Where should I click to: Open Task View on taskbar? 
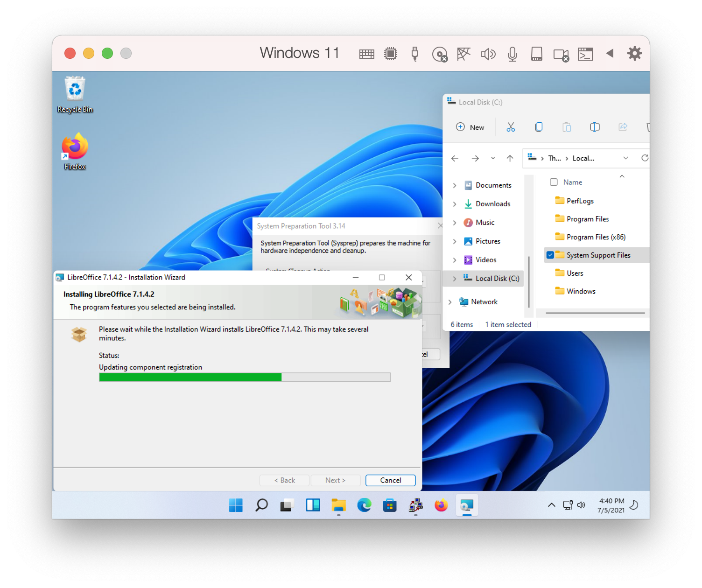[287, 505]
